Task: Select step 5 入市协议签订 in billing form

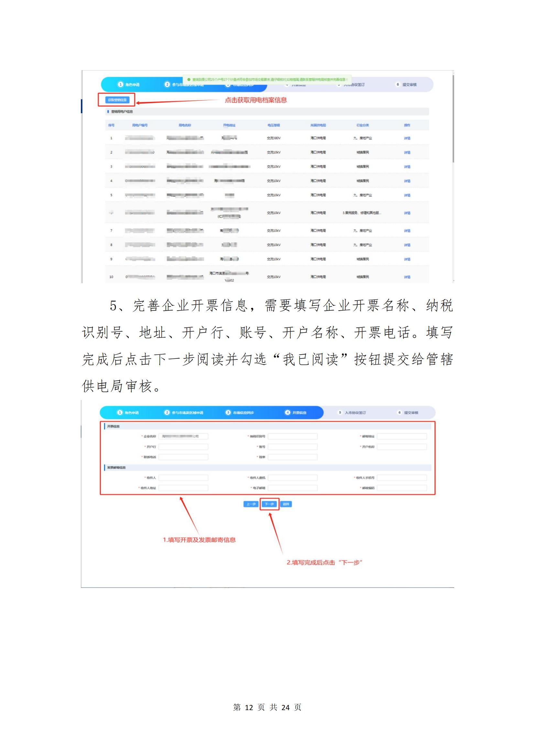Action: (352, 412)
